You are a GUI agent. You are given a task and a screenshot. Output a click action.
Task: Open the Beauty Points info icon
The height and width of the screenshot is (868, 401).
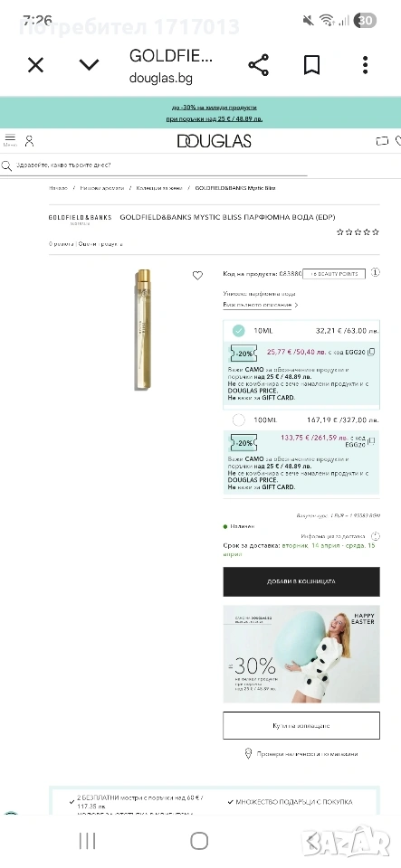tap(376, 272)
